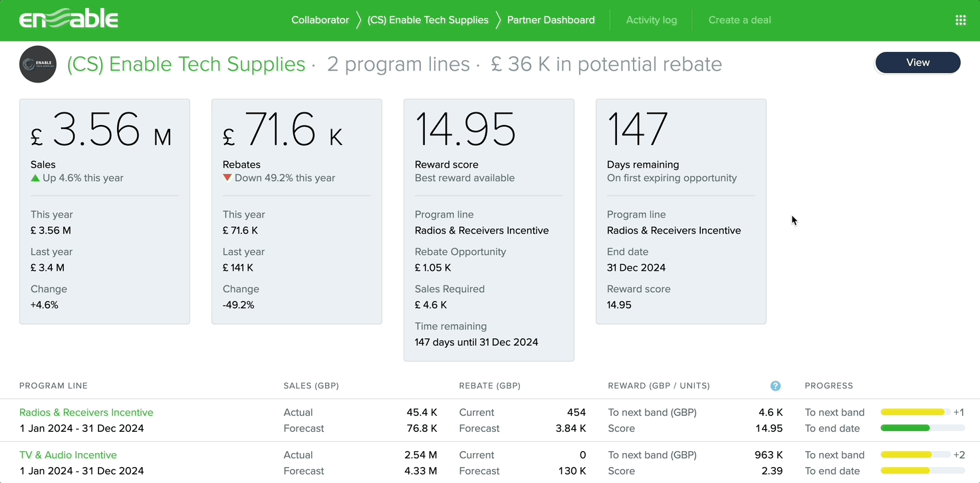Click the Enable logo

point(68,19)
